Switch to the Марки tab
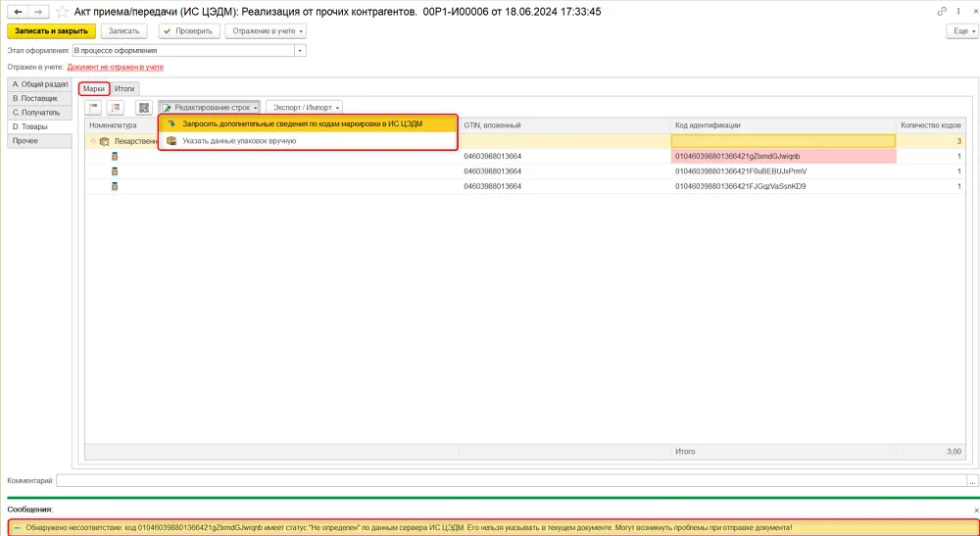This screenshot has height=536, width=980. [x=94, y=89]
